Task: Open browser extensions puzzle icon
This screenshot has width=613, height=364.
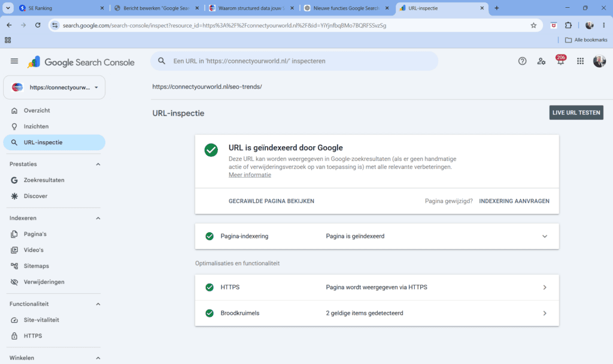Action: 569,25
